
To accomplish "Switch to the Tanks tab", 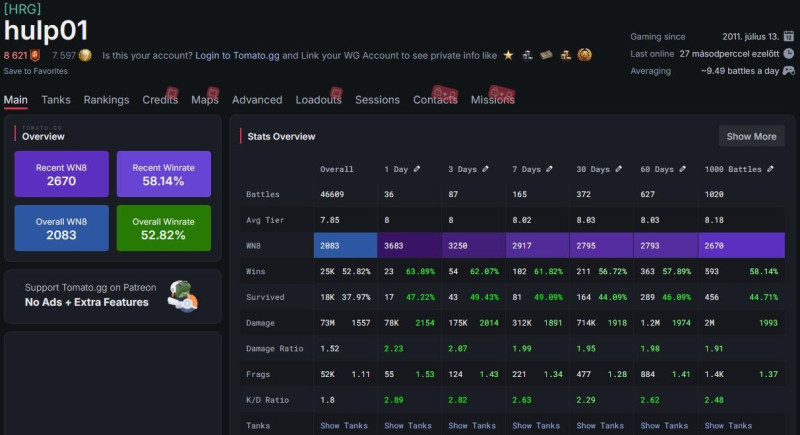I will point(56,100).
